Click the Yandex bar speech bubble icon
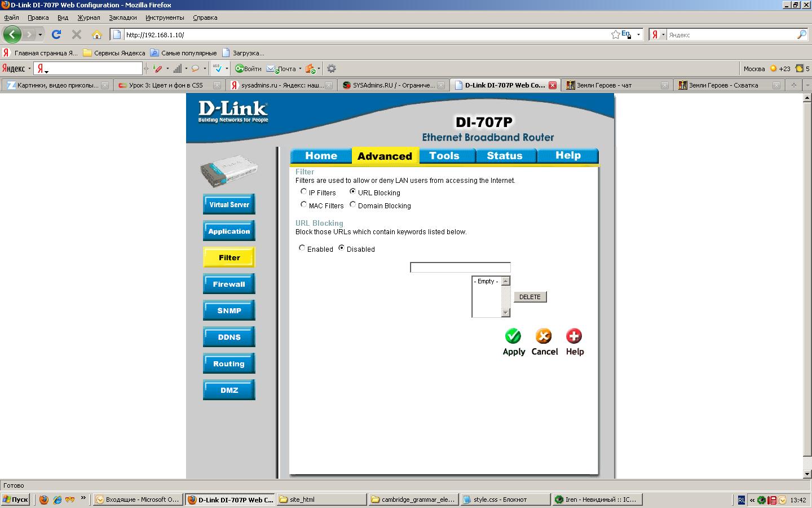Viewport: 812px width, 508px height. (195, 68)
